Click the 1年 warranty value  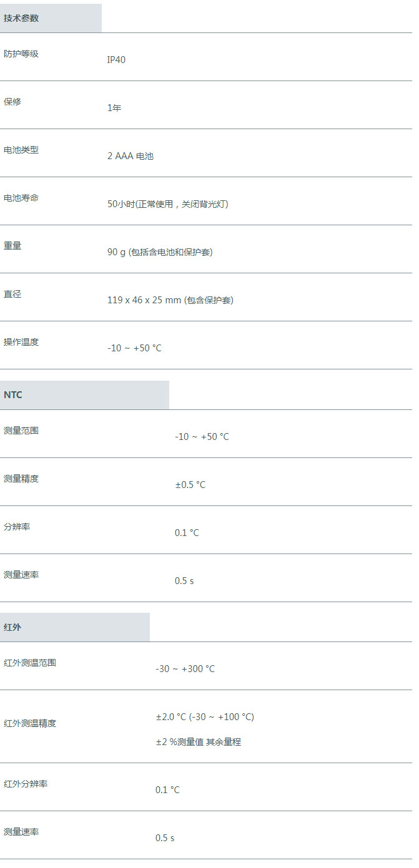click(x=114, y=108)
